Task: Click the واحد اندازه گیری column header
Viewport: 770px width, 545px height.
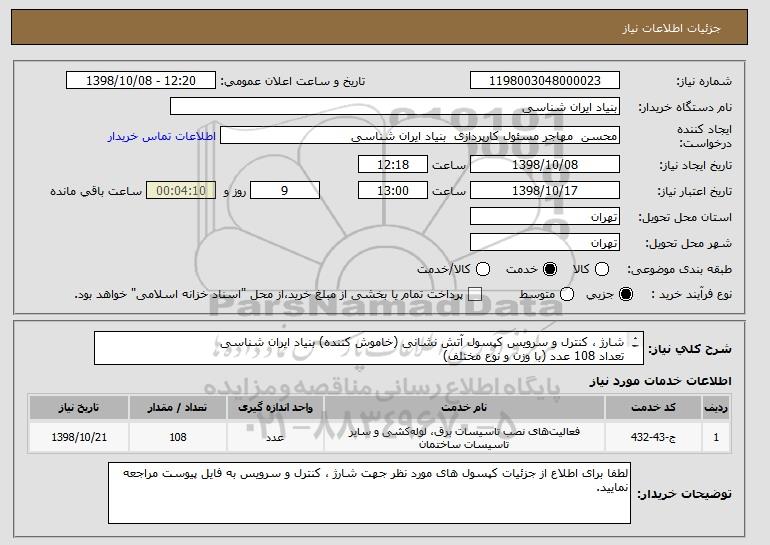Action: [x=275, y=407]
